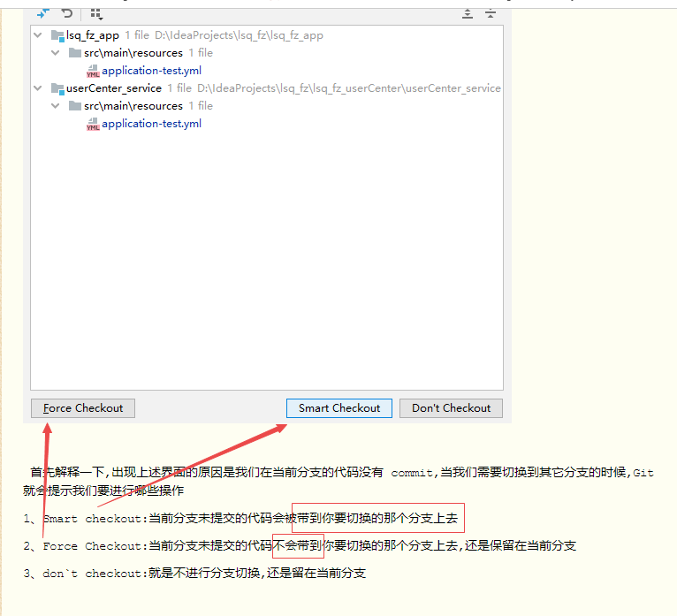Click the userCenter_service path text
Screen dimensions: 677x616
349,88
